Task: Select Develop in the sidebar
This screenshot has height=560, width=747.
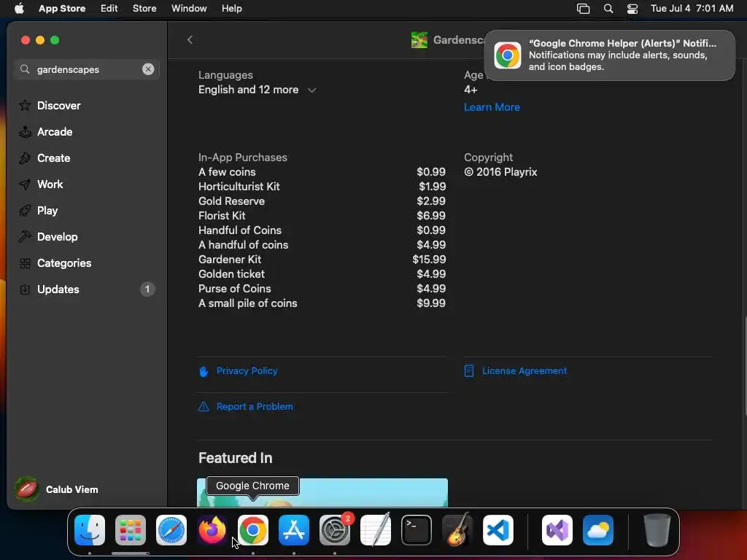Action: pyautogui.click(x=86, y=237)
